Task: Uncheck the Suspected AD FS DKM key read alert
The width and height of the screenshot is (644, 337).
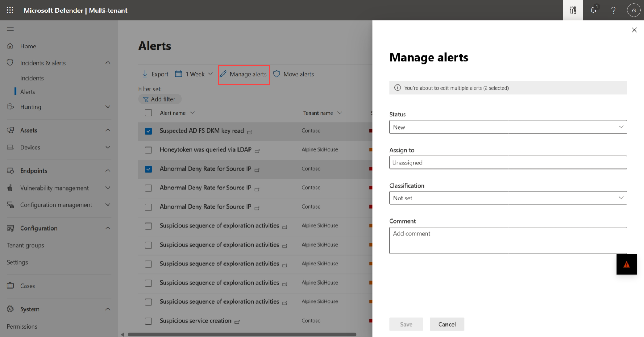Action: (x=148, y=131)
